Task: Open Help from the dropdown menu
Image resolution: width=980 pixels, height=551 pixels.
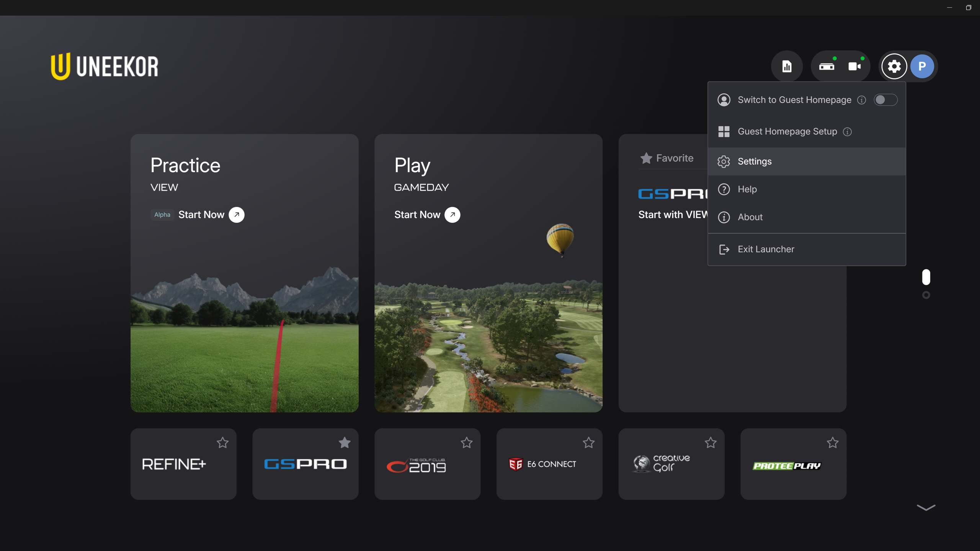Action: coord(807,189)
